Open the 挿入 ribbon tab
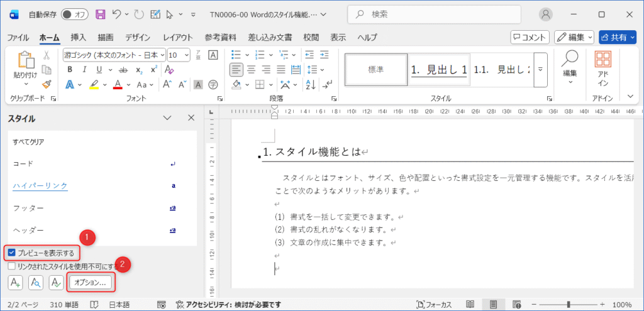The width and height of the screenshot is (644, 311). (79, 38)
